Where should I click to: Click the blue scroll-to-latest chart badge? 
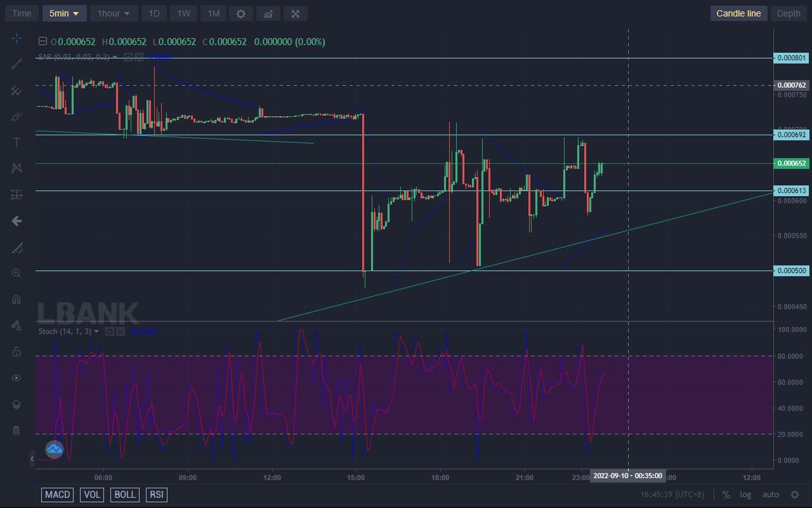point(55,450)
